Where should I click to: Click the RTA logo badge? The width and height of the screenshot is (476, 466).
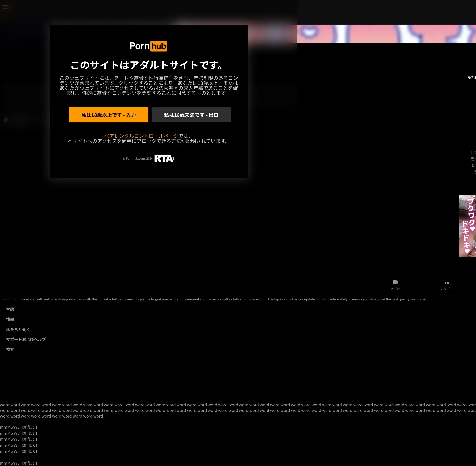point(164,158)
